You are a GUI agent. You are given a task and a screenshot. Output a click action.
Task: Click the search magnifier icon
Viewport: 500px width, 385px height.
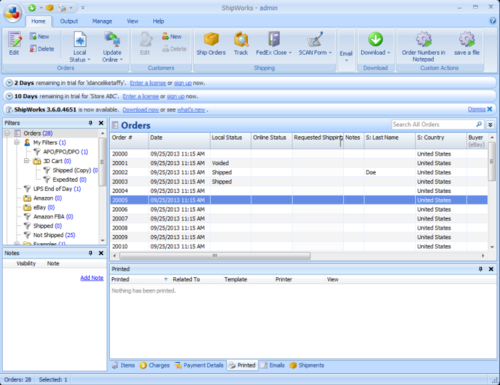[x=479, y=124]
